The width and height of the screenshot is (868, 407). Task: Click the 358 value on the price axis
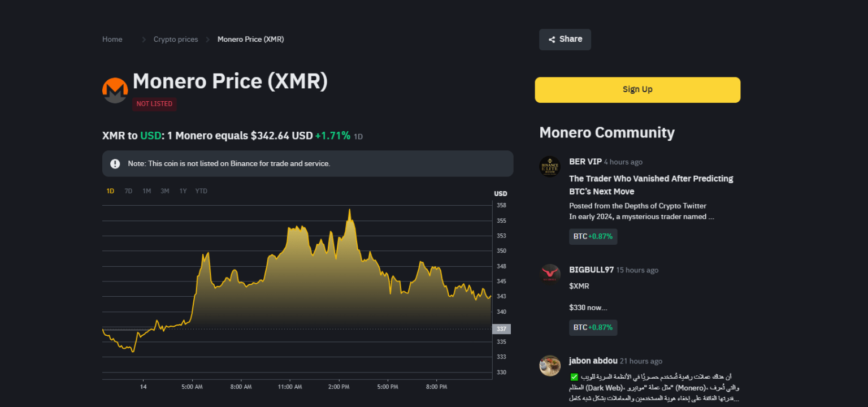501,205
